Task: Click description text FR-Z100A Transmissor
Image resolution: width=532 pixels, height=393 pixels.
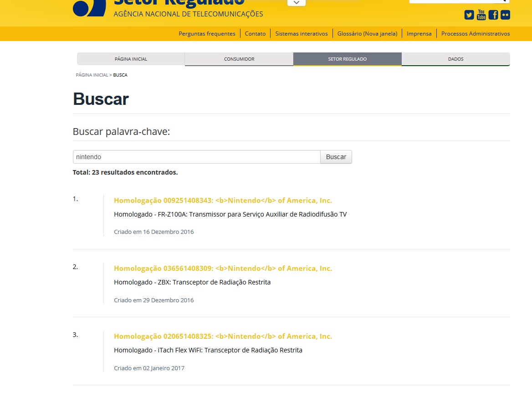Action: click(x=230, y=214)
